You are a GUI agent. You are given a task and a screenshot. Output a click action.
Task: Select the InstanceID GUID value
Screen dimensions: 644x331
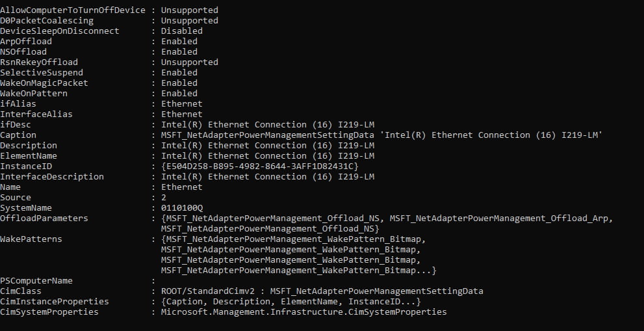point(260,166)
